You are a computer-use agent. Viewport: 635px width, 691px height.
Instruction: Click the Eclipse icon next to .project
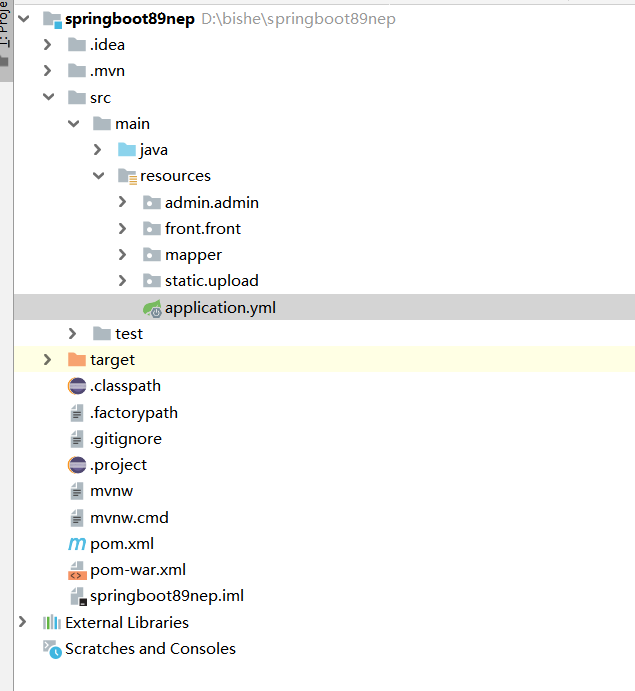pyautogui.click(x=77, y=465)
